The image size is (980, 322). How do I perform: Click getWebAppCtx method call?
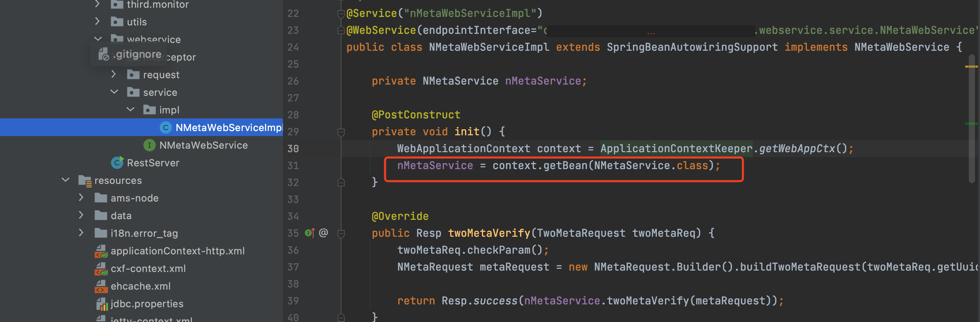[797, 148]
